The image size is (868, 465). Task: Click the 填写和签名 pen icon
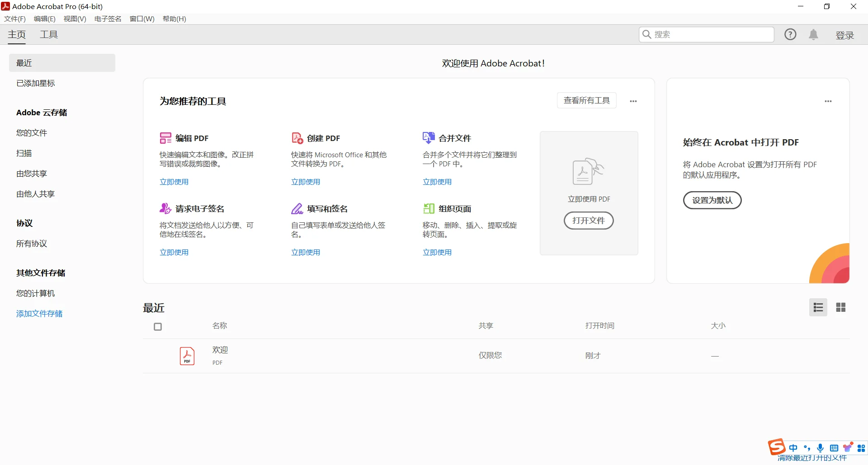[x=297, y=208]
